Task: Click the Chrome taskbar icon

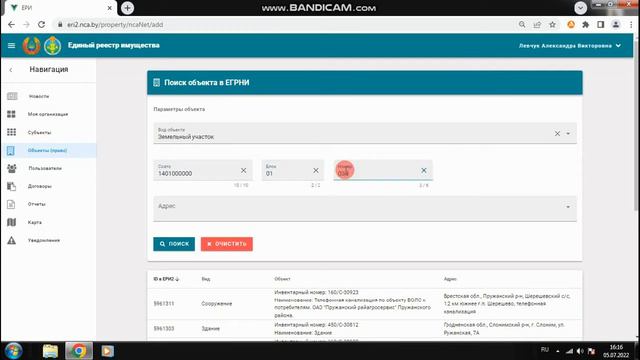Action: coord(79,351)
